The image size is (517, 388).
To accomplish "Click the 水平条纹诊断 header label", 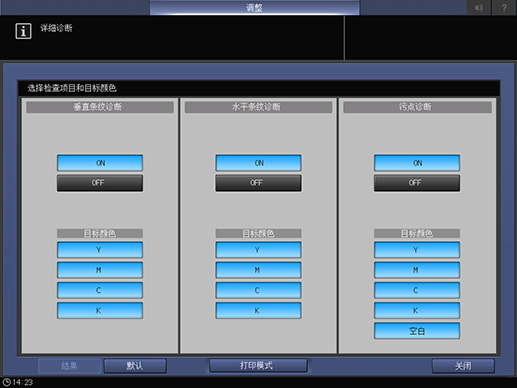I will (258, 107).
